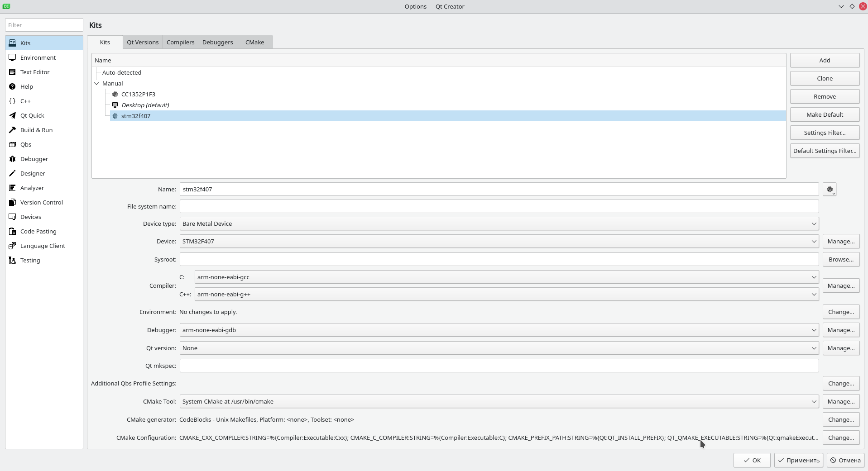The width and height of the screenshot is (868, 471).
Task: Open Language Client icon category
Action: click(12, 246)
